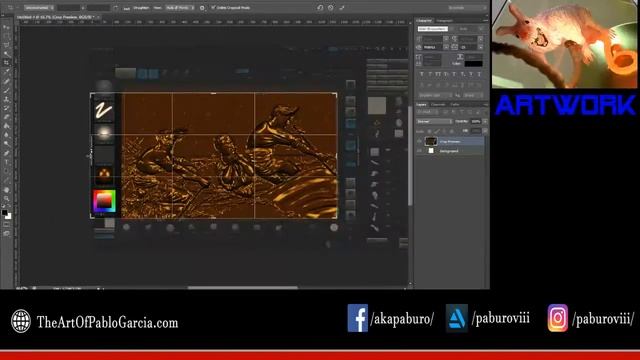The width and height of the screenshot is (640, 360).
Task: Select the Blur tool
Action: (x=6, y=135)
